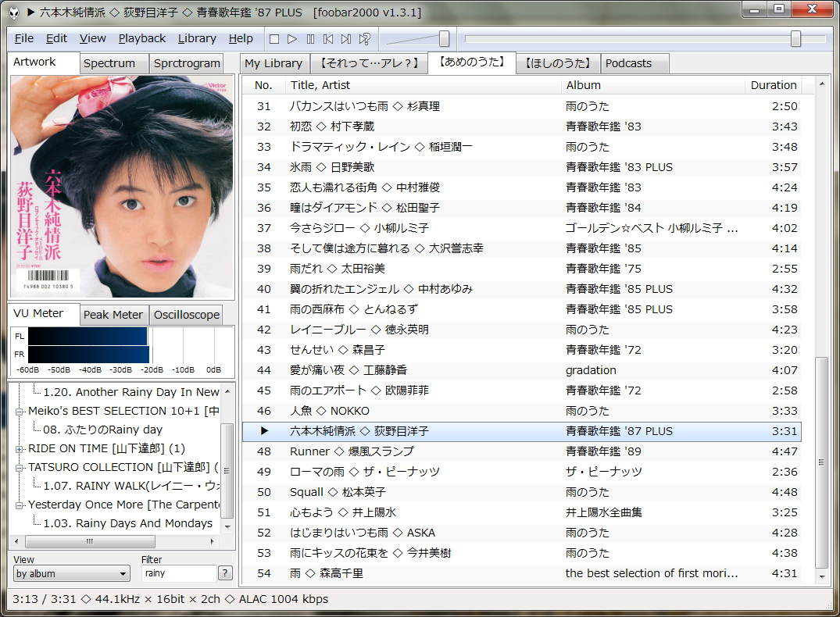Click library tree scroll up arrow
840x617 pixels.
coord(227,391)
